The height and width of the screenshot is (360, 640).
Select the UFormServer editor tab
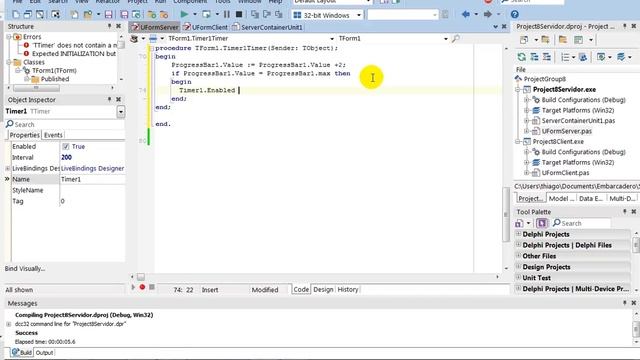click(156, 27)
